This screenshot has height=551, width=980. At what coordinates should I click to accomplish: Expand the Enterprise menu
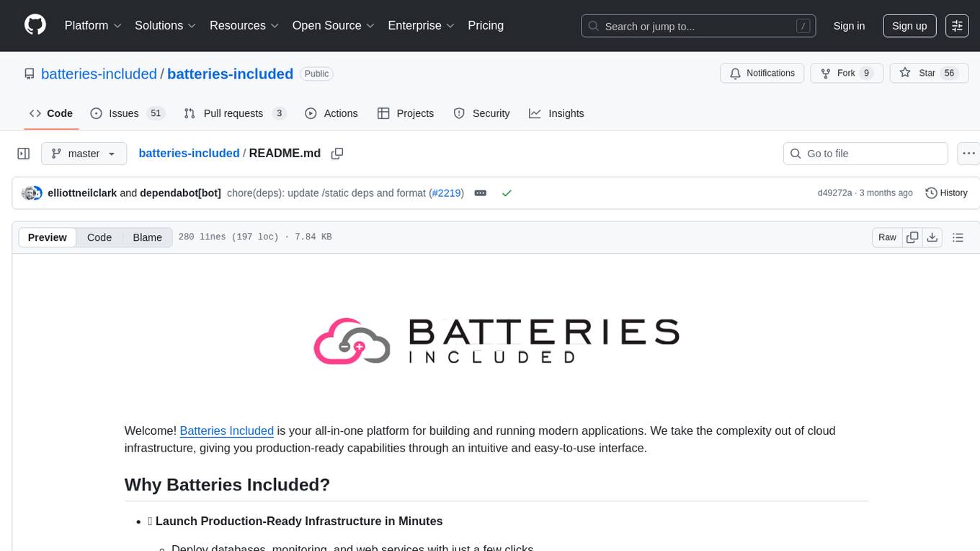coord(421,25)
